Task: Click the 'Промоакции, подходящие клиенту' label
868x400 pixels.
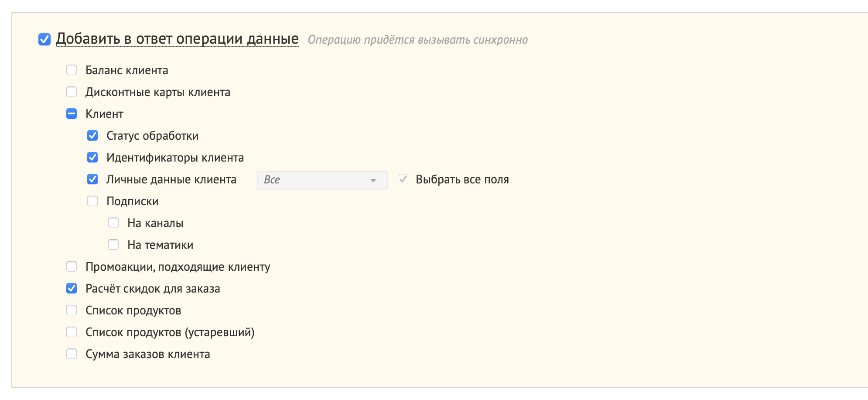Action: (x=178, y=267)
